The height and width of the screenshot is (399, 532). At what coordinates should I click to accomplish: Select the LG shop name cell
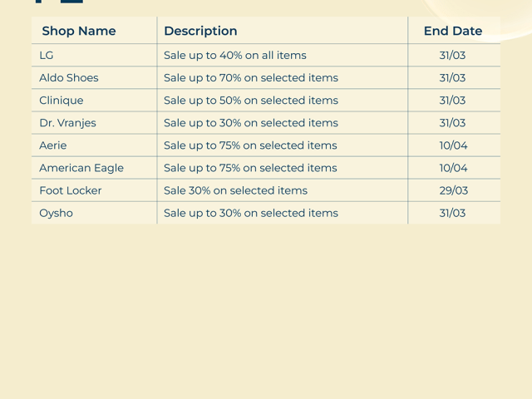[47, 56]
